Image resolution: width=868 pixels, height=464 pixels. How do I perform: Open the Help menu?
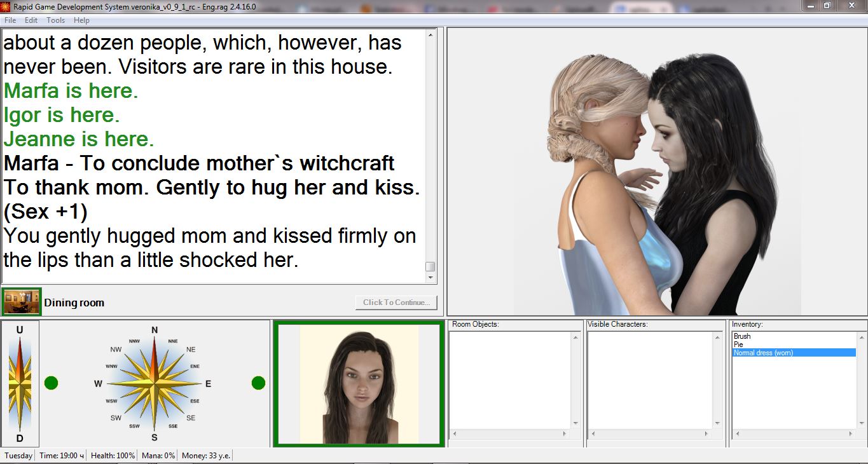point(81,20)
